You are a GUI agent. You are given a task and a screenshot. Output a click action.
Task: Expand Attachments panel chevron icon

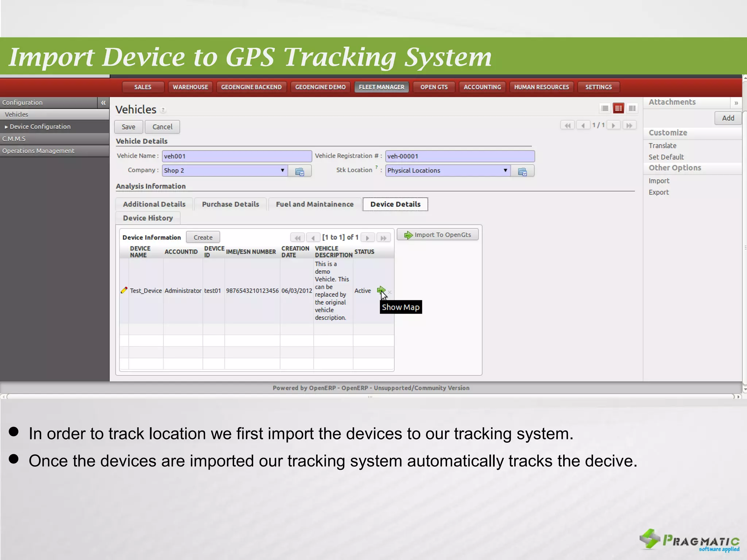click(736, 103)
